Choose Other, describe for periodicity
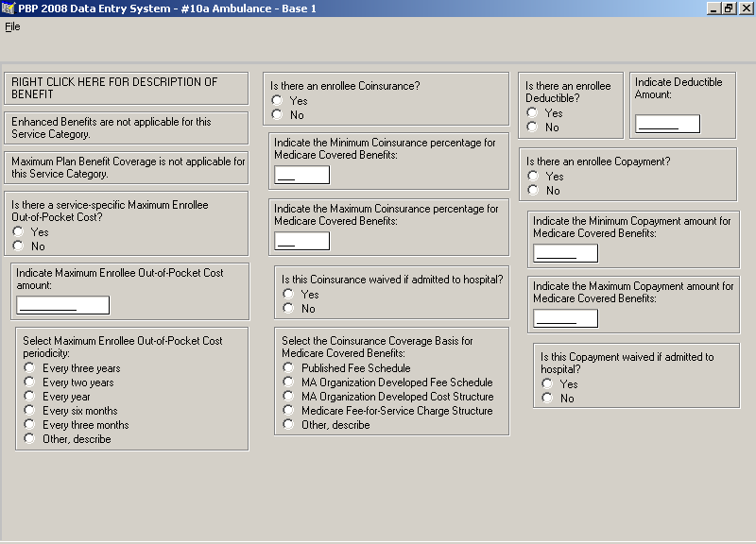The image size is (756, 544). coord(30,439)
